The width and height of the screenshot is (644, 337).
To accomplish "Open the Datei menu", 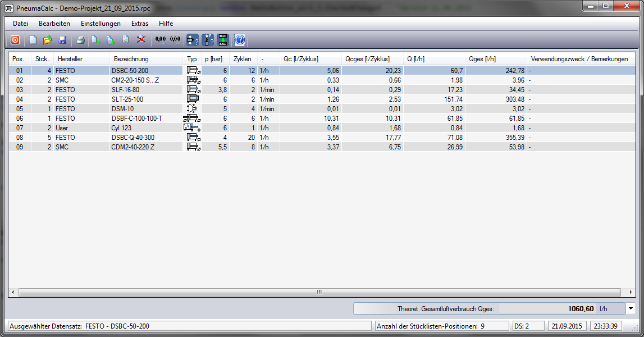I will (x=21, y=24).
